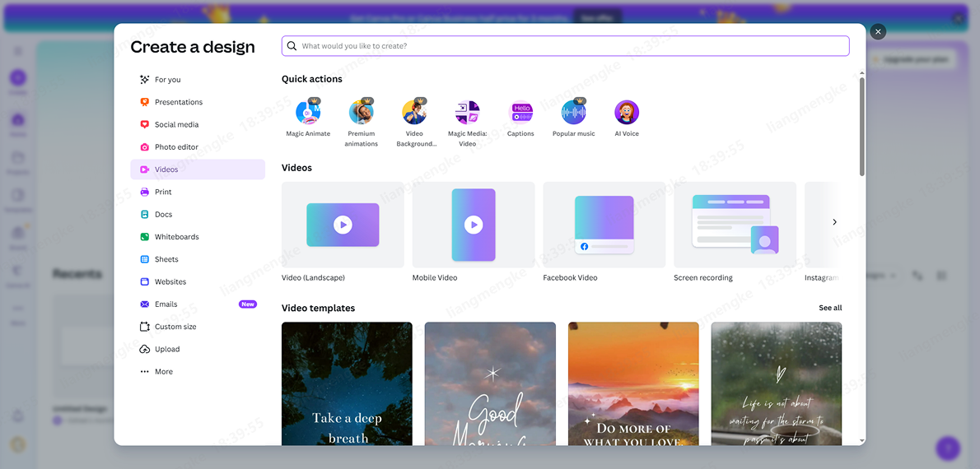Screen dimensions: 980x469
Task: Click the Upload label
Action: [x=167, y=349]
